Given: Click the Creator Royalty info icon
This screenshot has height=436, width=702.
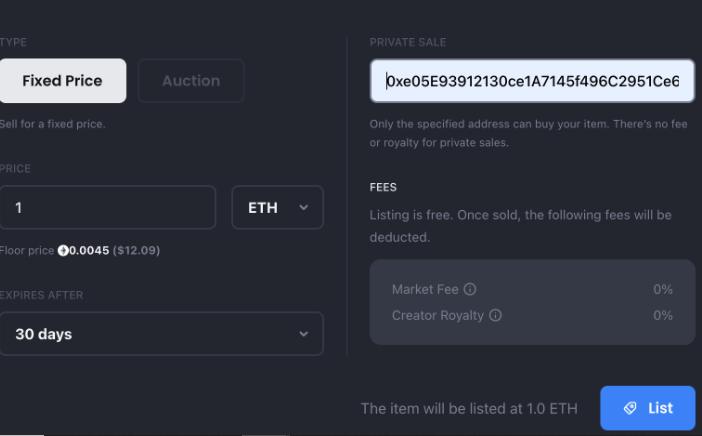Looking at the screenshot, I should click(x=495, y=315).
